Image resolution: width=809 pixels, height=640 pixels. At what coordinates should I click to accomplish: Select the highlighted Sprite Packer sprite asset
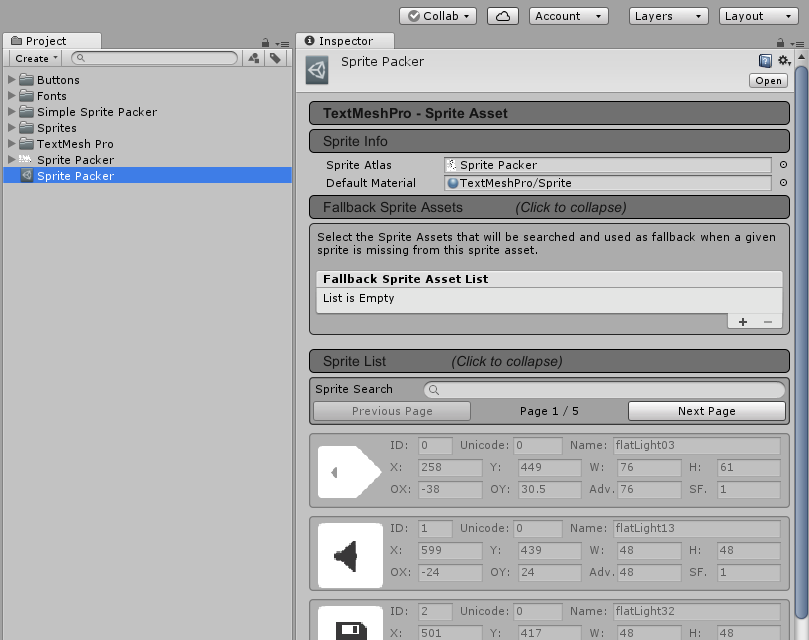(x=148, y=175)
